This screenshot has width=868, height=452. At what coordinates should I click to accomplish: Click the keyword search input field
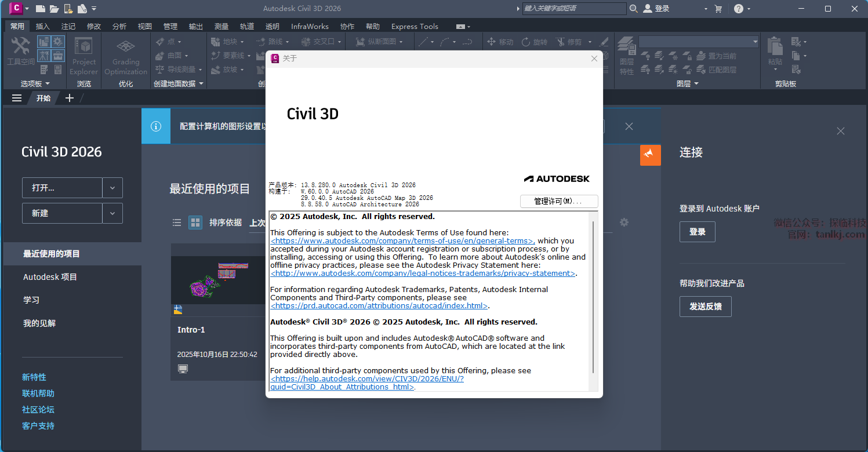coord(575,9)
